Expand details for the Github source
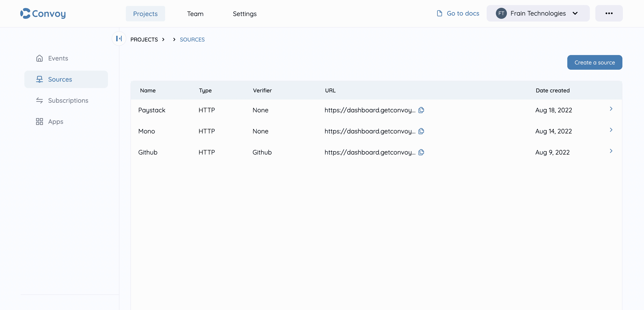This screenshot has width=644, height=310. 611,151
